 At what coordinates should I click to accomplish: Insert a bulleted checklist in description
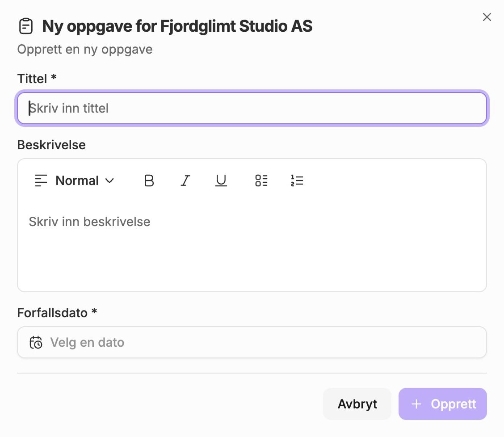pyautogui.click(x=261, y=181)
